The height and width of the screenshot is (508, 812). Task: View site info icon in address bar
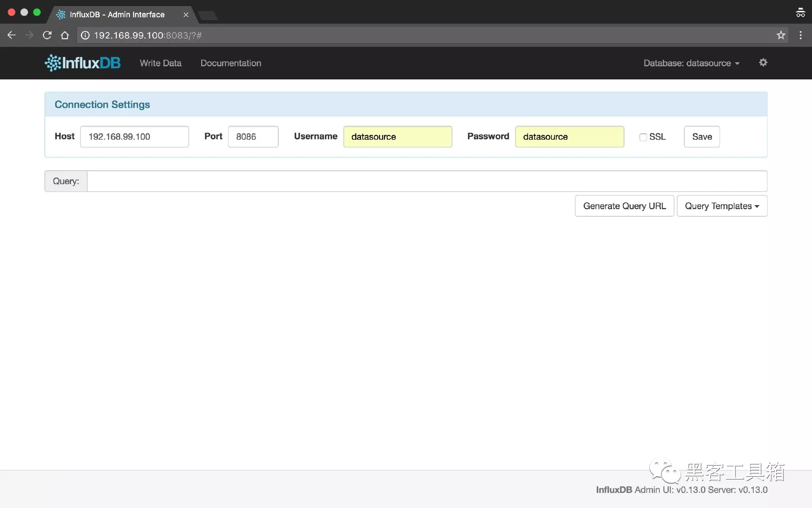tap(85, 35)
